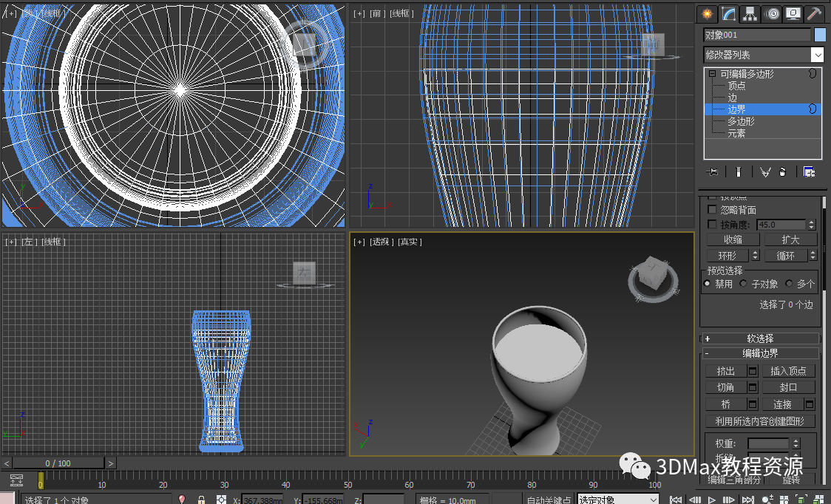The width and height of the screenshot is (831, 504).
Task: Select the 子对象 radio button
Action: point(744,284)
